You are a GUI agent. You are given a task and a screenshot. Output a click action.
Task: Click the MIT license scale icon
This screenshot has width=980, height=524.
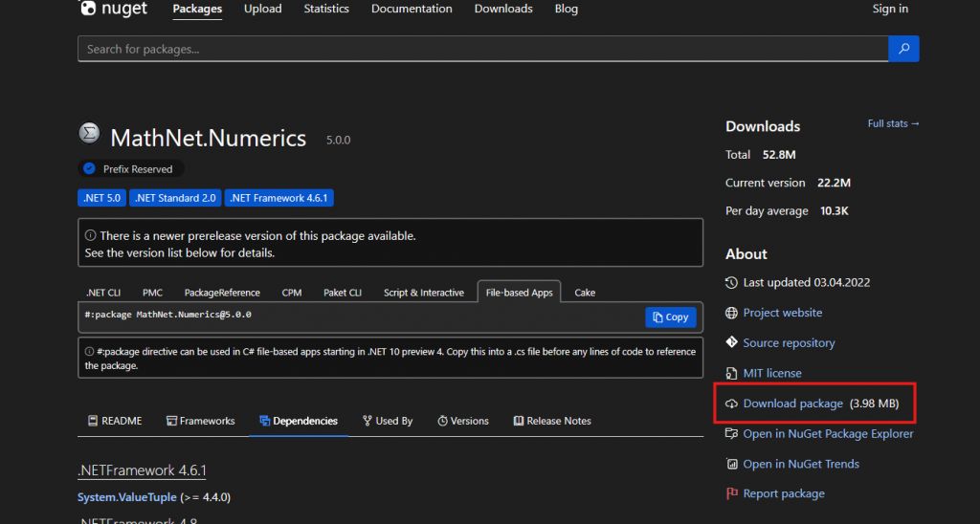(x=732, y=373)
